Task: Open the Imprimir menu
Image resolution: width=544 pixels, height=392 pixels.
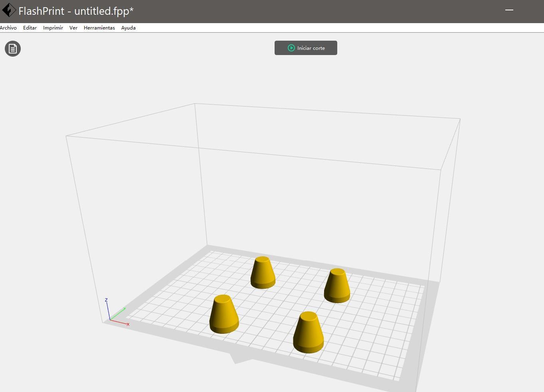Action: tap(53, 28)
